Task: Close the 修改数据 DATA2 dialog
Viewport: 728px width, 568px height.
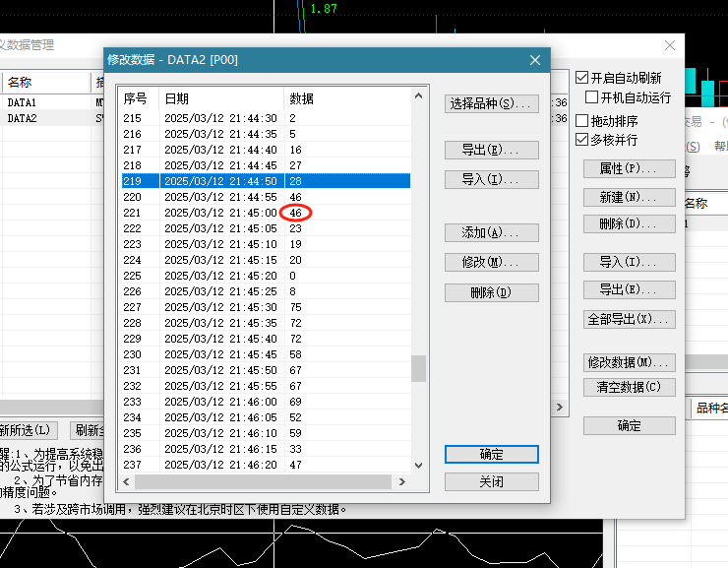Action: click(535, 60)
